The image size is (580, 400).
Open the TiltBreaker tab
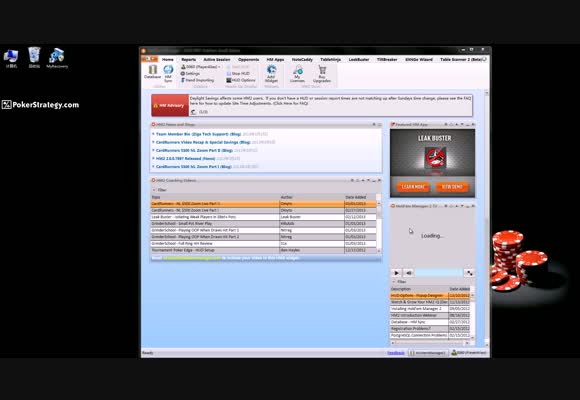(387, 59)
